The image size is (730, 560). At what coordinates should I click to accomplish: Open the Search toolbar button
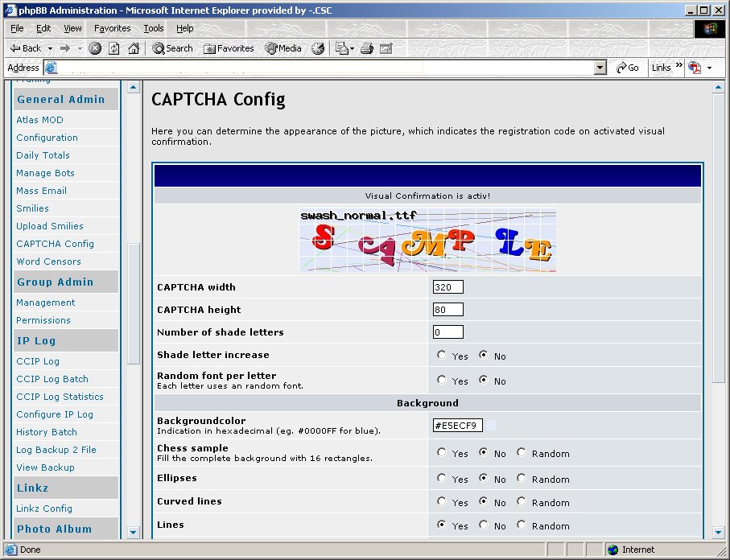point(172,48)
